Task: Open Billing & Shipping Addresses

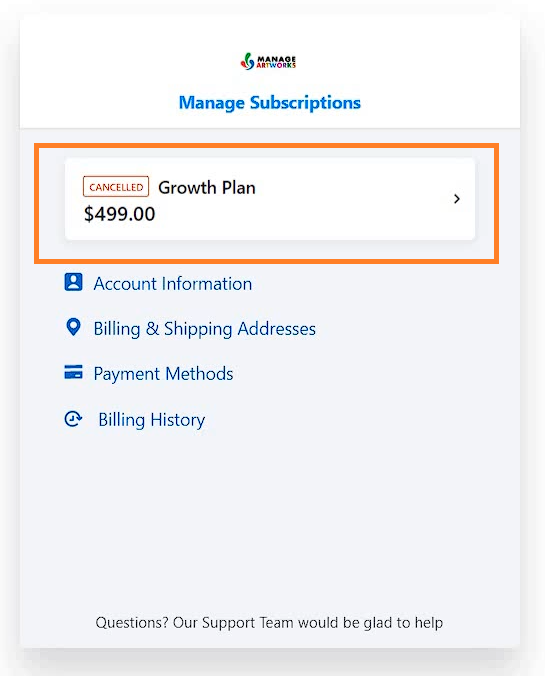Action: click(205, 329)
